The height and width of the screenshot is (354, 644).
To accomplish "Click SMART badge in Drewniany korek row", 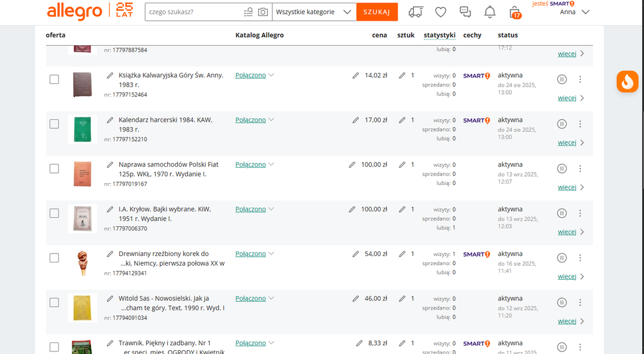I will pyautogui.click(x=476, y=254).
